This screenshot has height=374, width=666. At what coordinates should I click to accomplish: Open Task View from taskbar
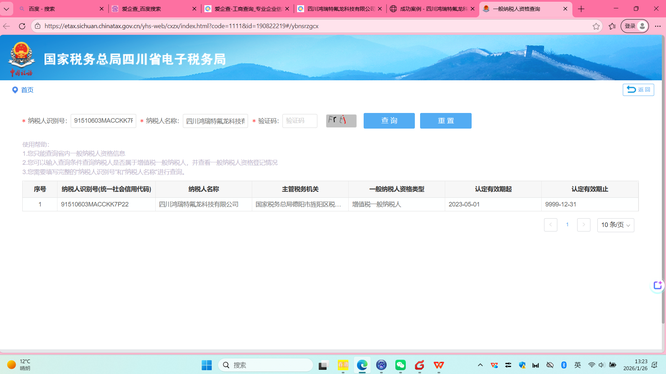(x=323, y=365)
